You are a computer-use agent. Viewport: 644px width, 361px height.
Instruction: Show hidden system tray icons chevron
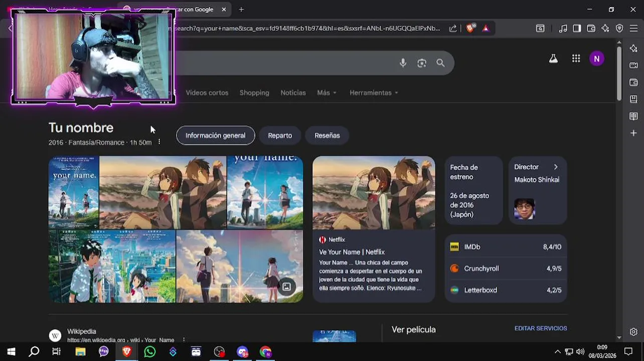[x=557, y=351]
